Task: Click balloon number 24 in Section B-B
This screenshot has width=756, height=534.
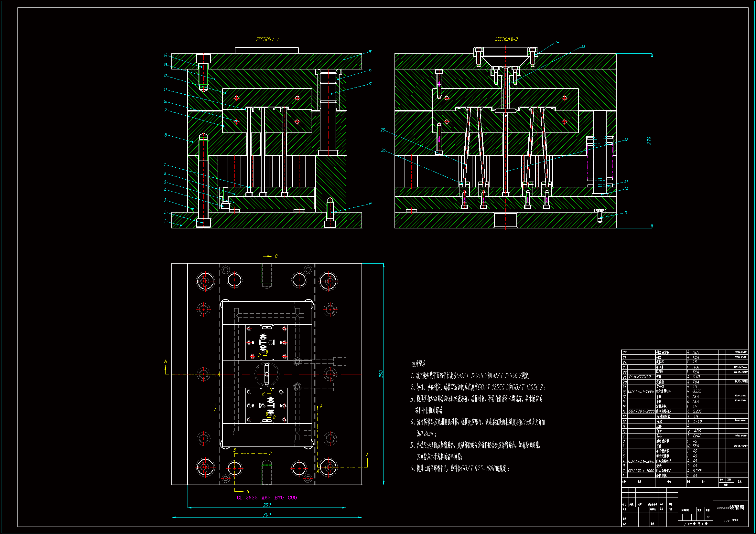Action: [557, 42]
